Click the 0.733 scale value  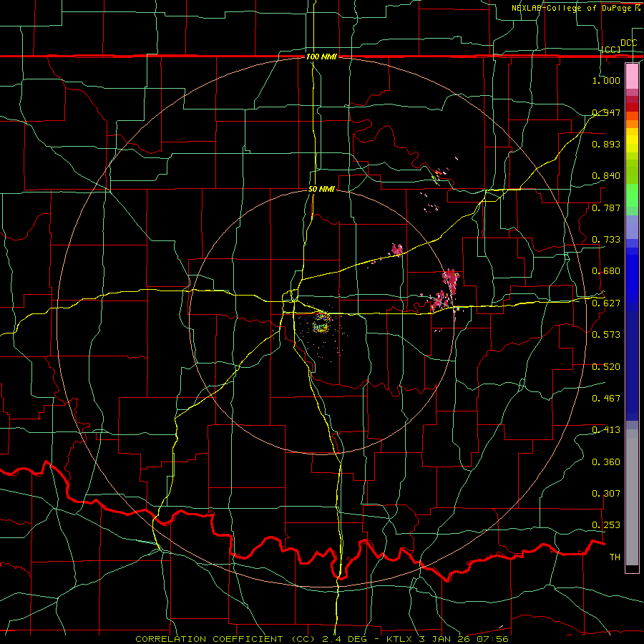coord(606,240)
